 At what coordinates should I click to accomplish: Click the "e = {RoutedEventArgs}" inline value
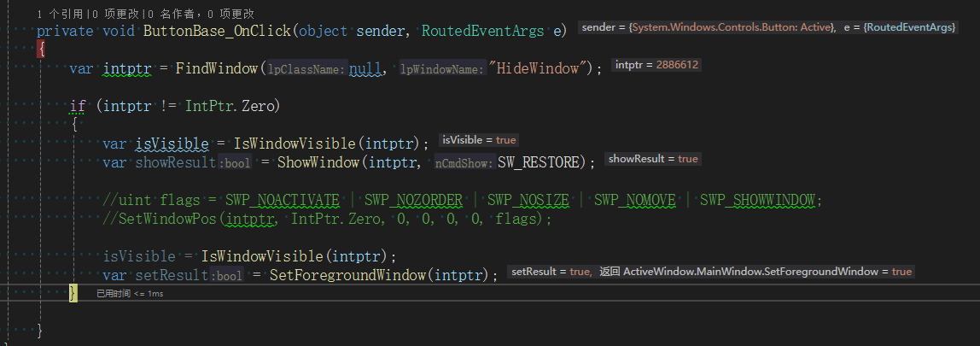(899, 28)
